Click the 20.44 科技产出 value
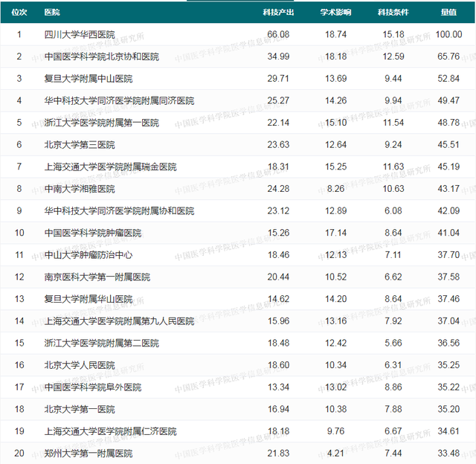This screenshot has height=464, width=476. (278, 277)
